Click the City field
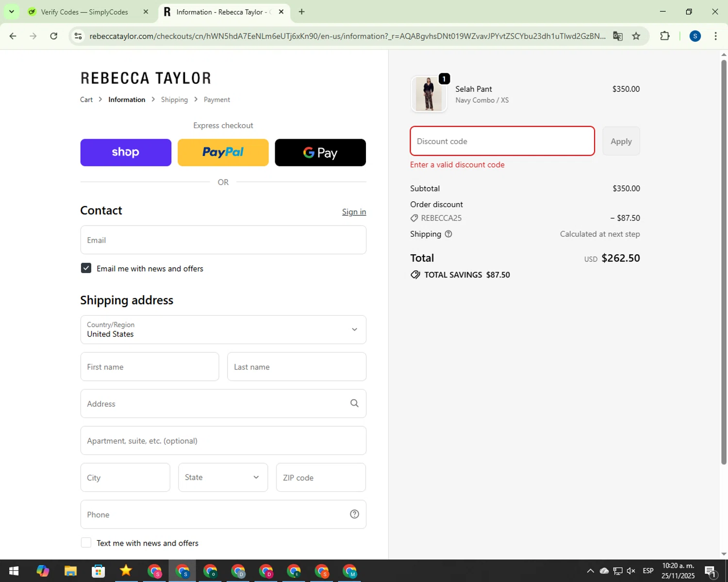The height and width of the screenshot is (582, 728). click(125, 477)
